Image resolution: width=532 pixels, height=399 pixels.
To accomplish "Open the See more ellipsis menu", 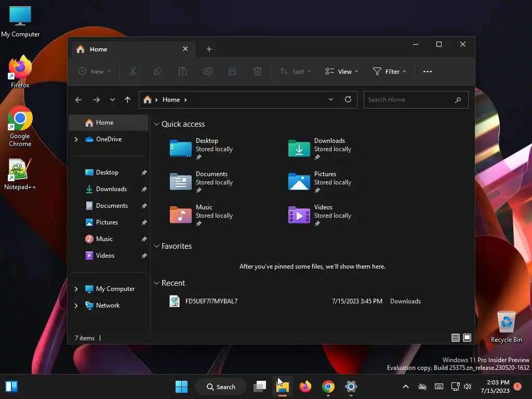I will [428, 72].
